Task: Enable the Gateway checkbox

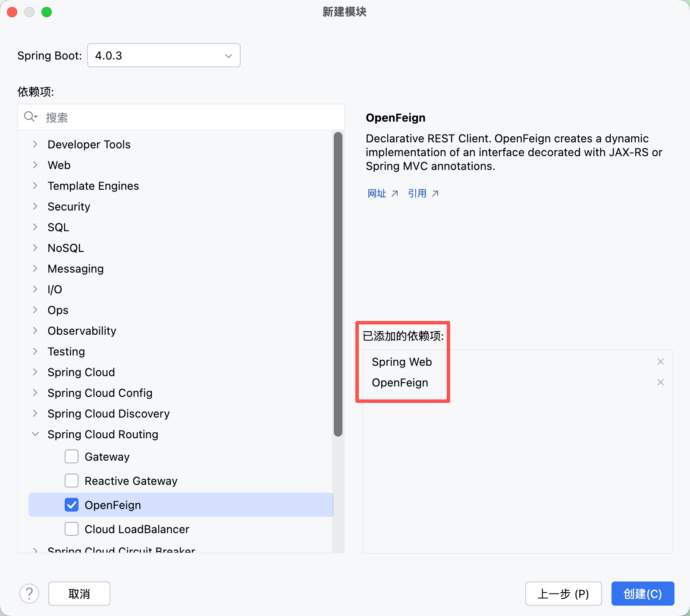Action: coord(72,456)
